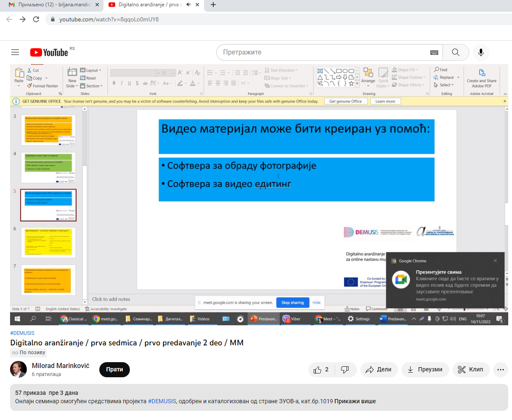Create a clip with Клип button
This screenshot has width=512, height=420.
(471, 370)
